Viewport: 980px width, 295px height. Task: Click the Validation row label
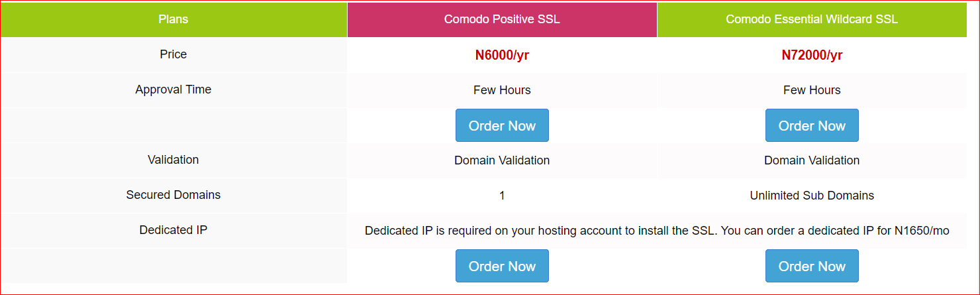coord(173,160)
